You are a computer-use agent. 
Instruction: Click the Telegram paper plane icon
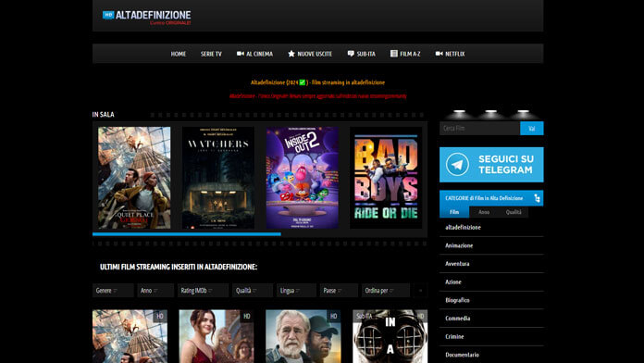(457, 165)
